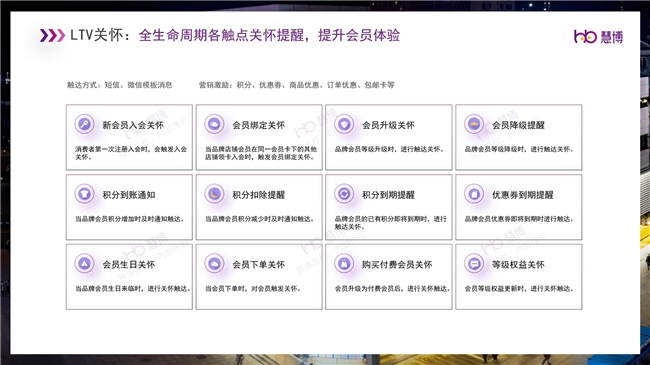This screenshot has height=365, width=650.
Task: Select the 优惠券到期提醒 title
Action: tap(522, 195)
